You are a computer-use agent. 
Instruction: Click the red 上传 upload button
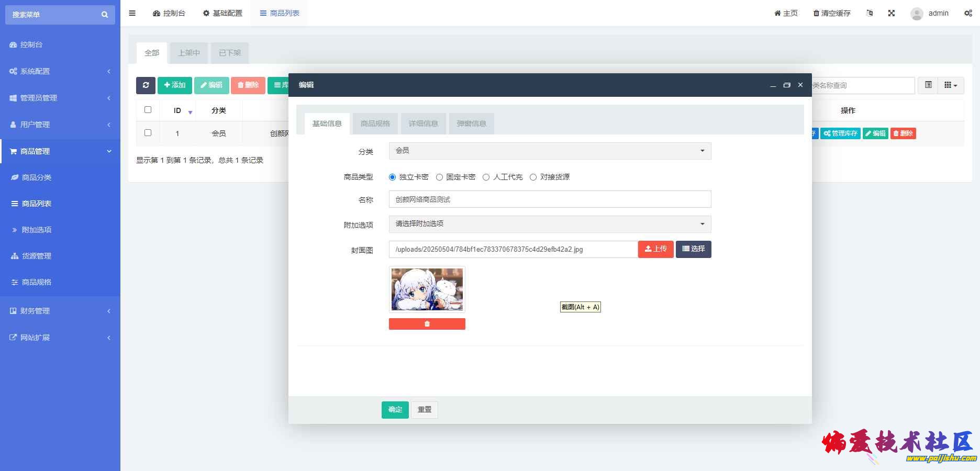tap(655, 249)
